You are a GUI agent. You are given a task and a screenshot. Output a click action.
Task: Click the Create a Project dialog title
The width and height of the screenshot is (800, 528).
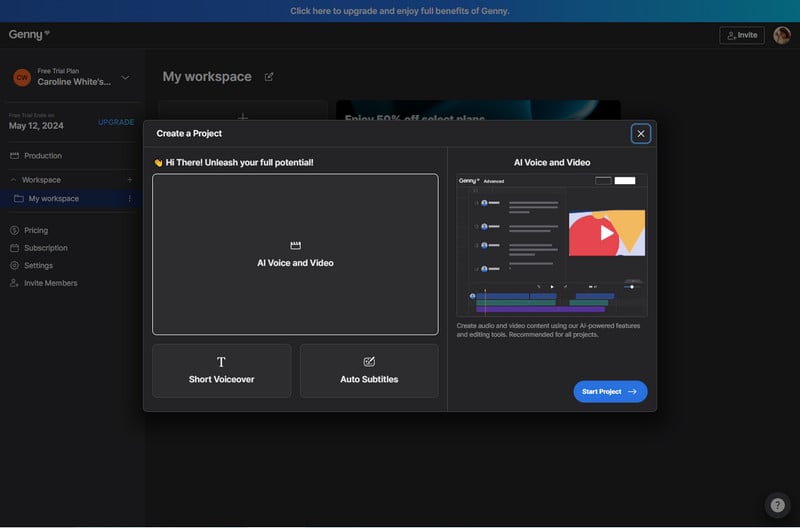pos(189,133)
